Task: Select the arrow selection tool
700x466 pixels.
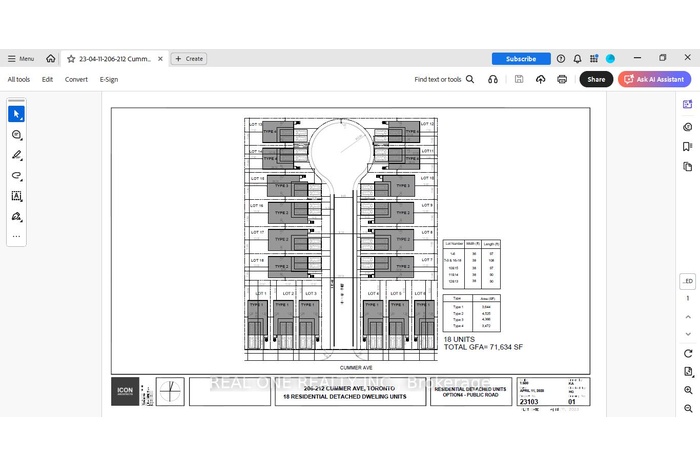Action: point(17,114)
